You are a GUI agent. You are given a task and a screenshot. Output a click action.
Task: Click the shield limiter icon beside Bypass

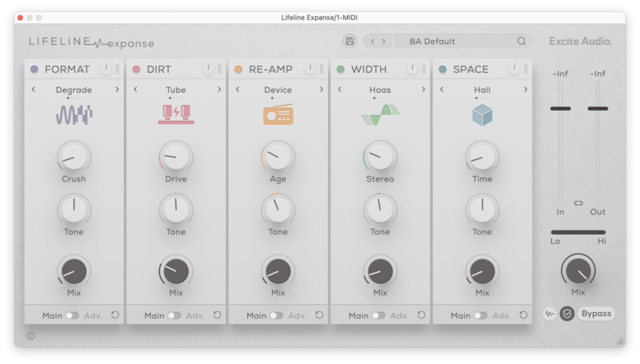567,314
